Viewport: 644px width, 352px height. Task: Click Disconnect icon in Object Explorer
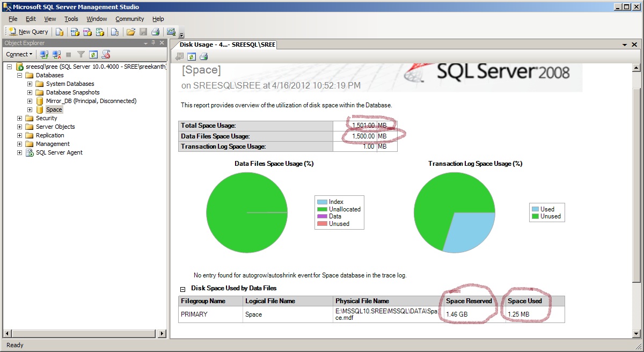56,54
